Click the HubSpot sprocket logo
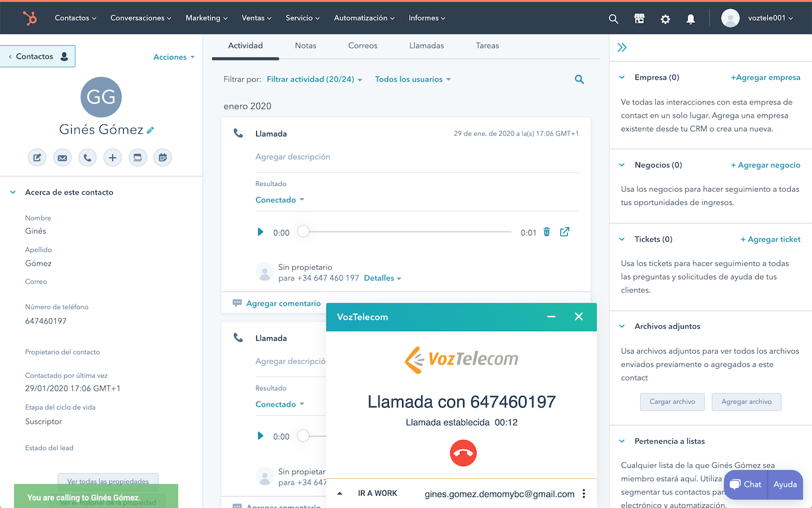Image resolution: width=812 pixels, height=508 pixels. tap(29, 18)
